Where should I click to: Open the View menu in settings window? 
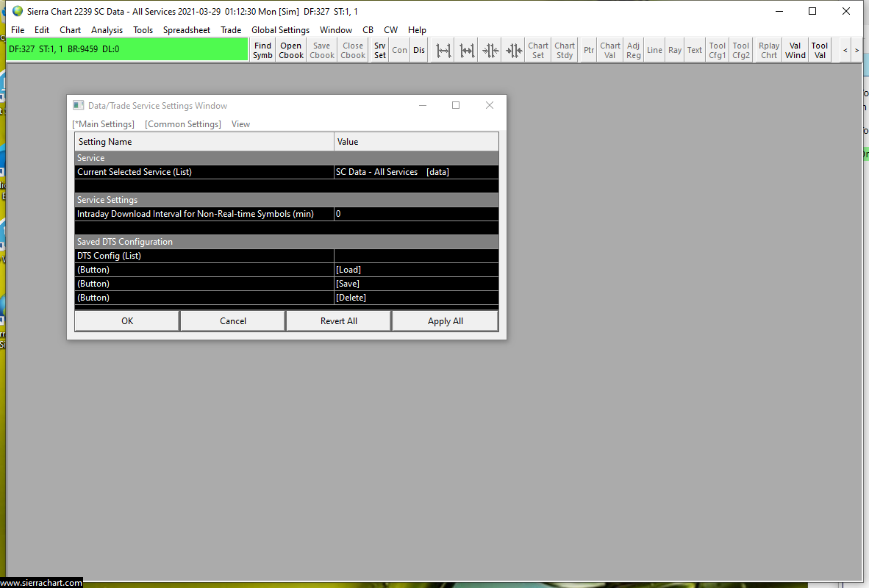240,124
